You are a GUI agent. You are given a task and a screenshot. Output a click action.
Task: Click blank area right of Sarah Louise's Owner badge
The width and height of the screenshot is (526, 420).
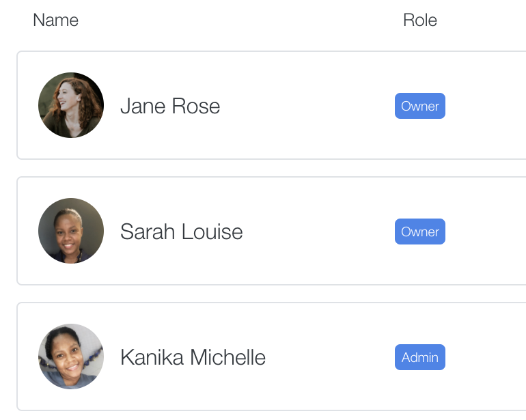click(487, 232)
